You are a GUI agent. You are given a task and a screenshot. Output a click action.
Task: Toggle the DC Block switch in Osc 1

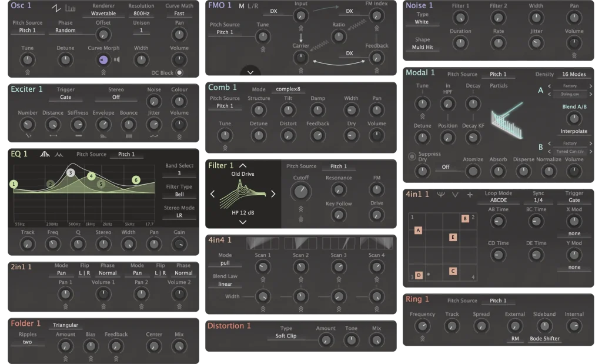pyautogui.click(x=179, y=72)
